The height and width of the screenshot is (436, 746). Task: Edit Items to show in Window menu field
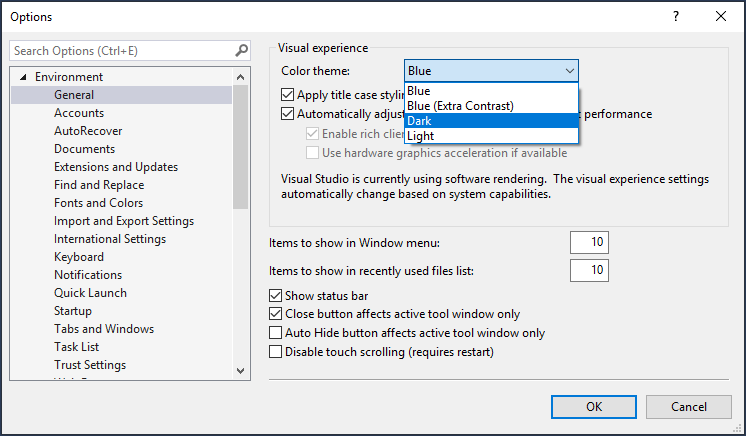[x=589, y=243]
